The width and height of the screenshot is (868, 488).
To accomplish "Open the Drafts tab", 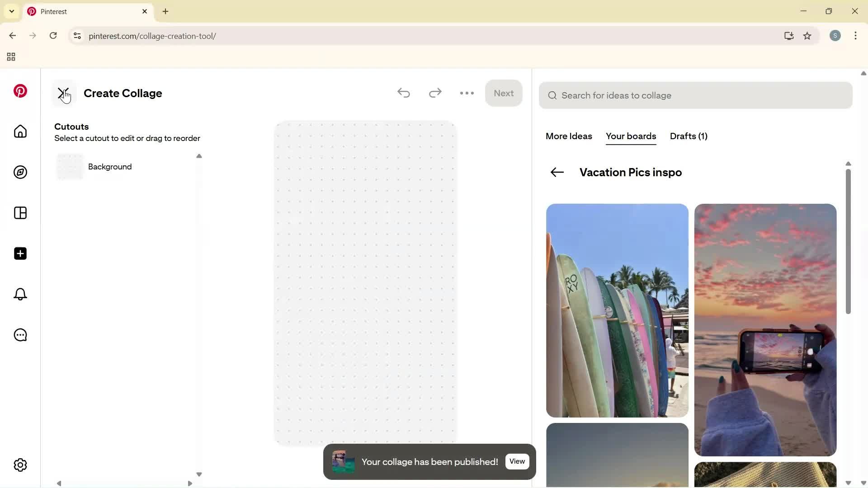I will click(x=688, y=136).
